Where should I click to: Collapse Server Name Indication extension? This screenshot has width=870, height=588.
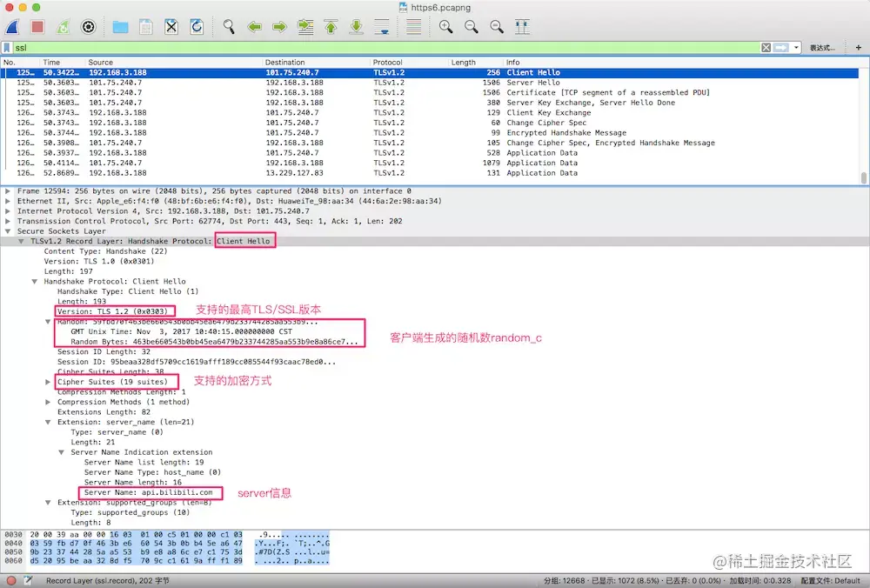pyautogui.click(x=61, y=452)
